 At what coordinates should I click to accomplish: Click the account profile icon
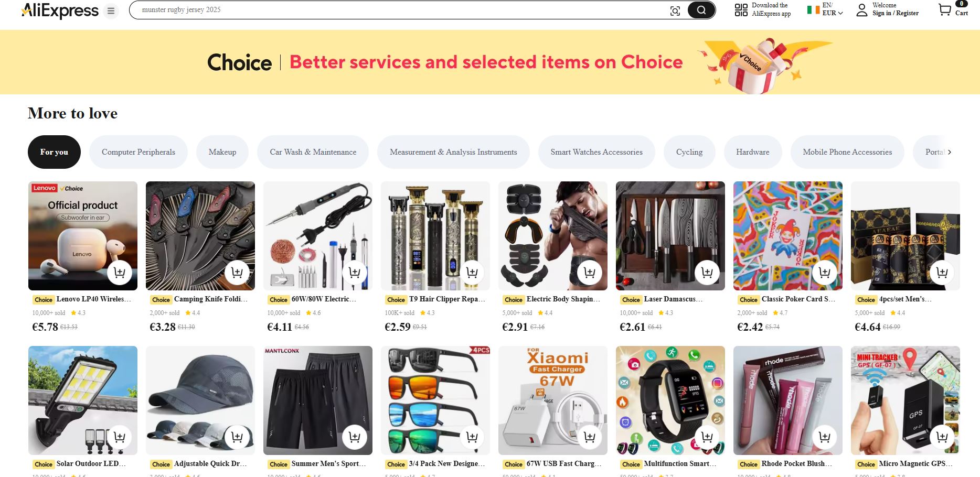click(862, 10)
